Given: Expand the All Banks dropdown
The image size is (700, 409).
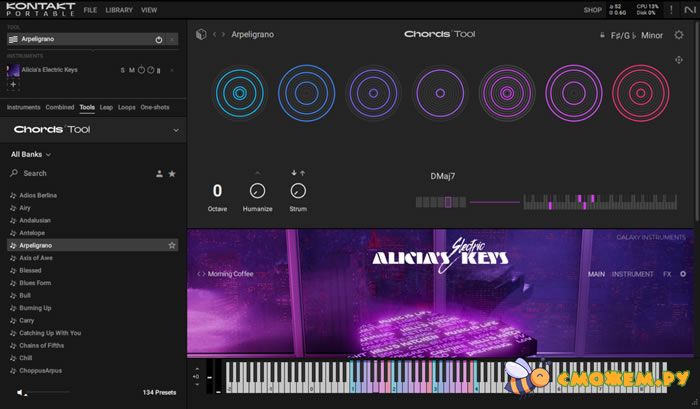Looking at the screenshot, I should [x=31, y=154].
